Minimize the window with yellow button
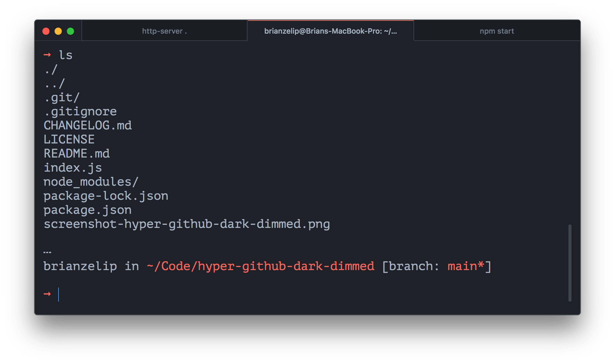This screenshot has height=364, width=615. tap(58, 31)
